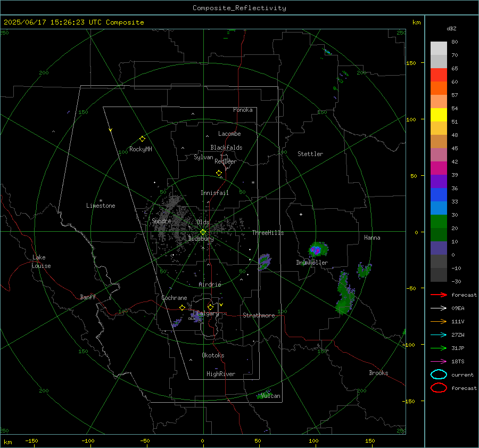This screenshot has width=479, height=448.
Task: Click the Vulcan label
Action: [x=271, y=396]
